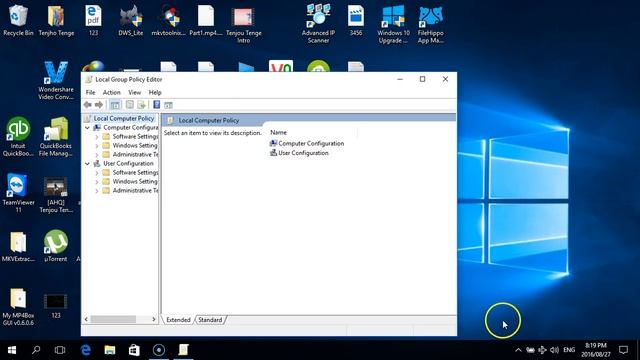Switch to the Standard tab

210,320
